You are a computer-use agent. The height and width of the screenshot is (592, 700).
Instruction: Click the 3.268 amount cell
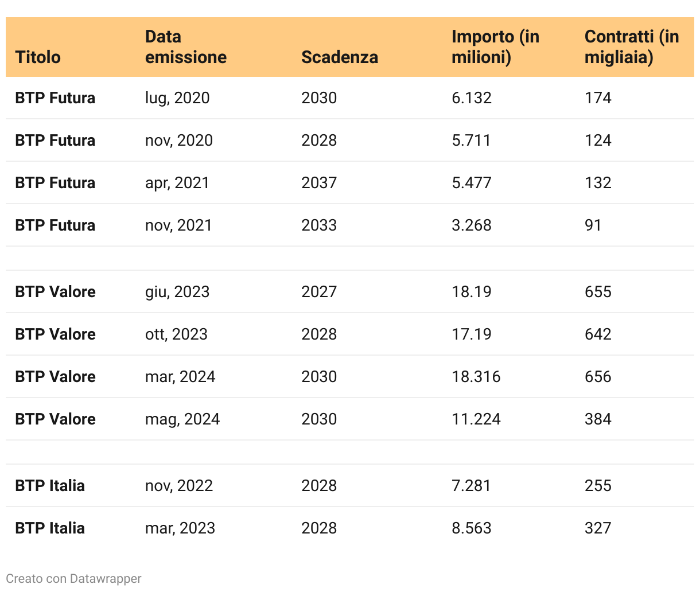471,225
